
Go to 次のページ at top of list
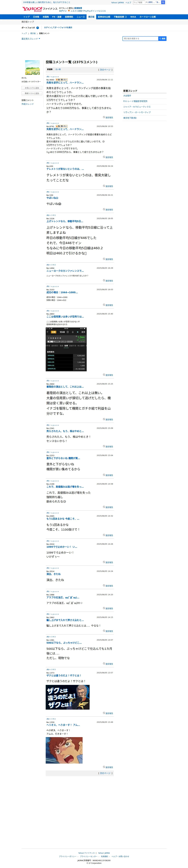tap(105, 70)
